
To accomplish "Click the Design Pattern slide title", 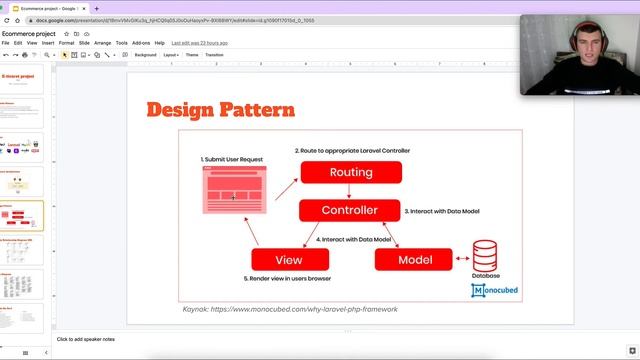I will pyautogui.click(x=221, y=110).
